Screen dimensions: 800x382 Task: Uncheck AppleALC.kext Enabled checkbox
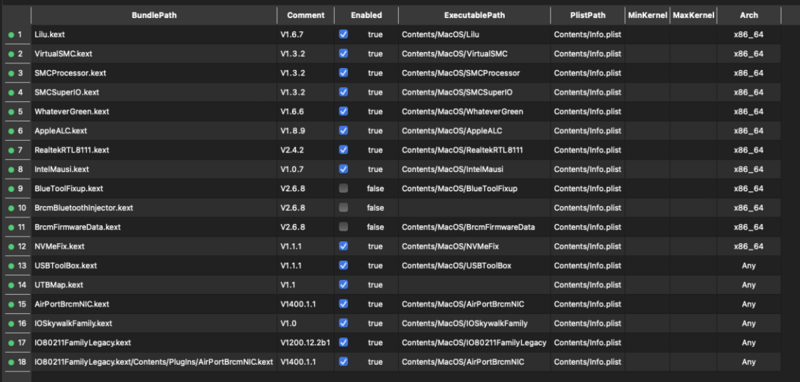[343, 131]
